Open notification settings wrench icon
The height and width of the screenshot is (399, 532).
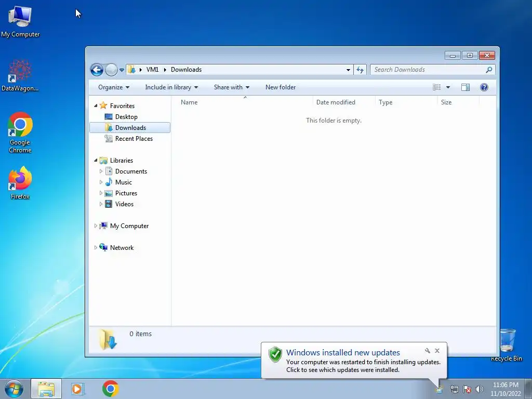[x=428, y=351]
